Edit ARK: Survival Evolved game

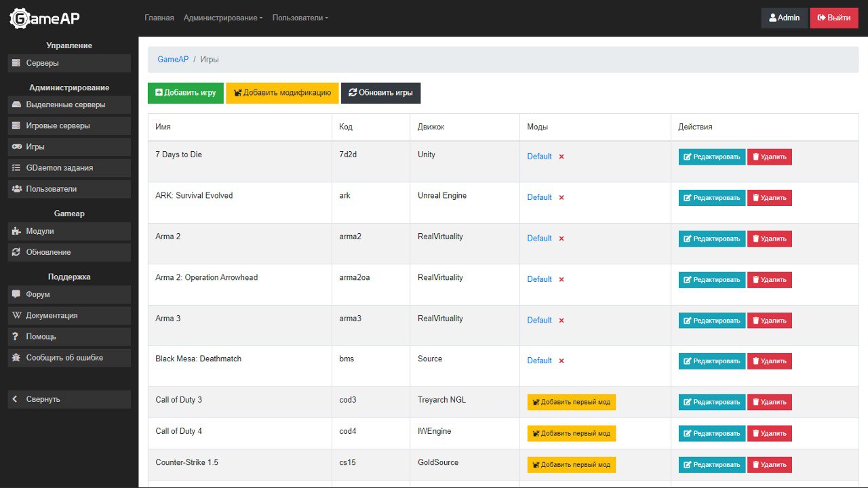point(712,198)
